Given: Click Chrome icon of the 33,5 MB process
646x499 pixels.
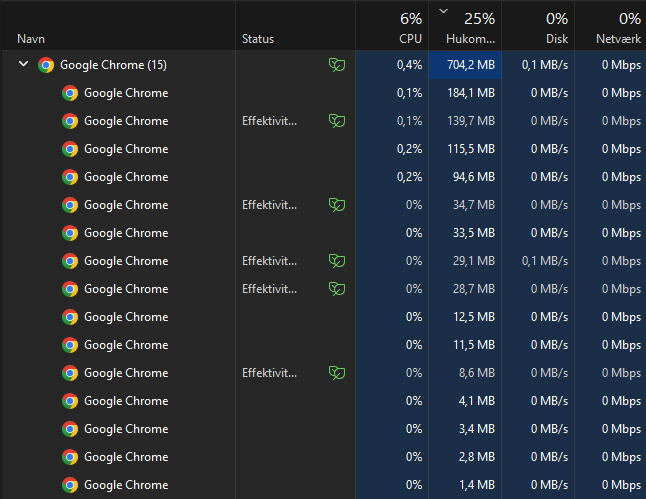Looking at the screenshot, I should click(x=70, y=233).
